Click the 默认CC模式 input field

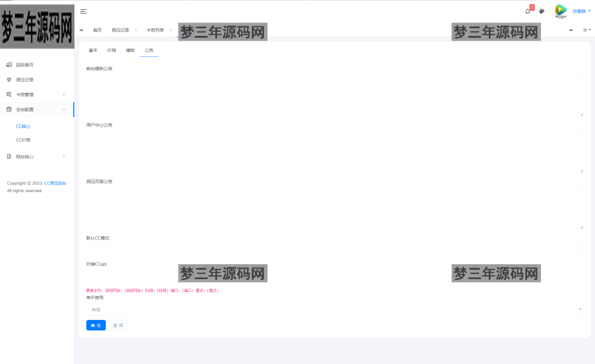click(334, 250)
